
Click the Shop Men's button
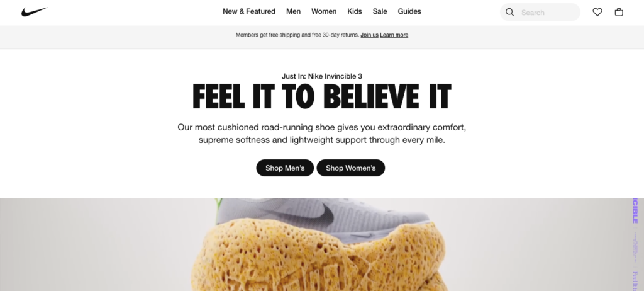pyautogui.click(x=285, y=168)
